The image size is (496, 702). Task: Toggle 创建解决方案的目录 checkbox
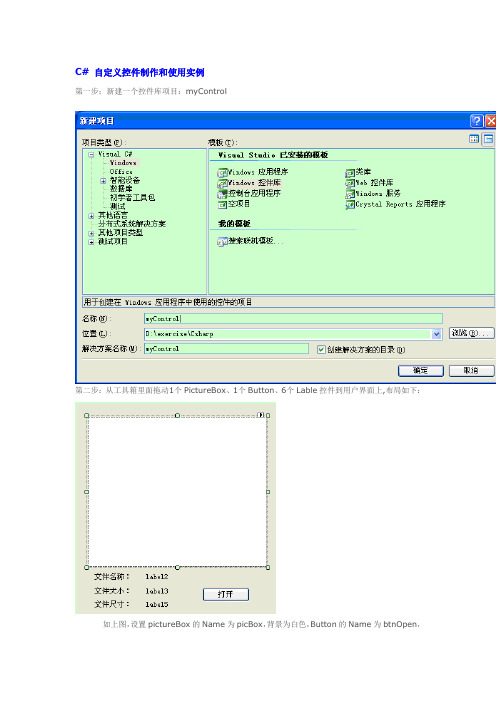(321, 350)
